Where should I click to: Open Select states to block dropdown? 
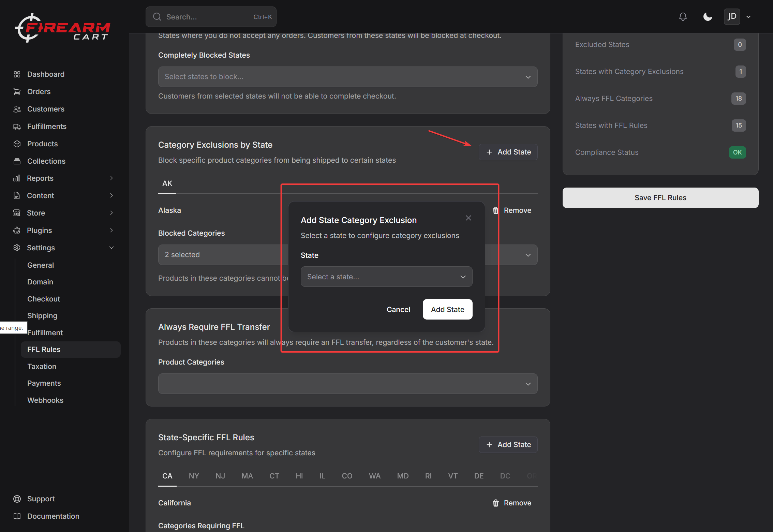(x=348, y=77)
